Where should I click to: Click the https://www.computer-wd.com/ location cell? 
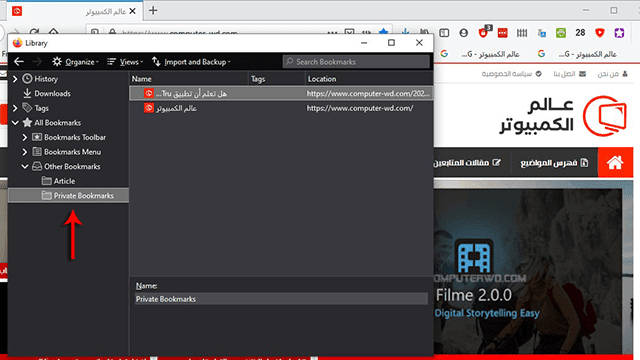[x=360, y=108]
